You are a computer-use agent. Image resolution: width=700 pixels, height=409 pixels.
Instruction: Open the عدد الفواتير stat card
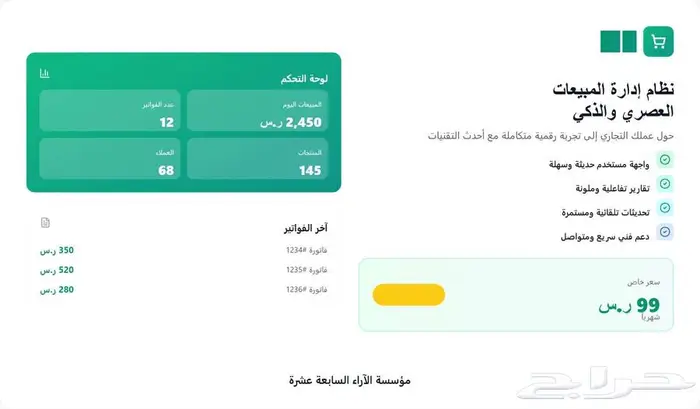[110, 111]
